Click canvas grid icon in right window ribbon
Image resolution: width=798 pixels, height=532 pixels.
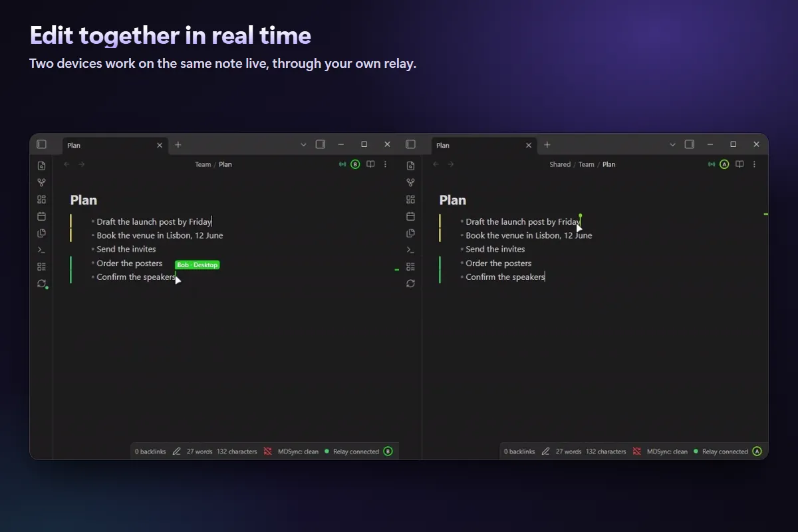[410, 199]
